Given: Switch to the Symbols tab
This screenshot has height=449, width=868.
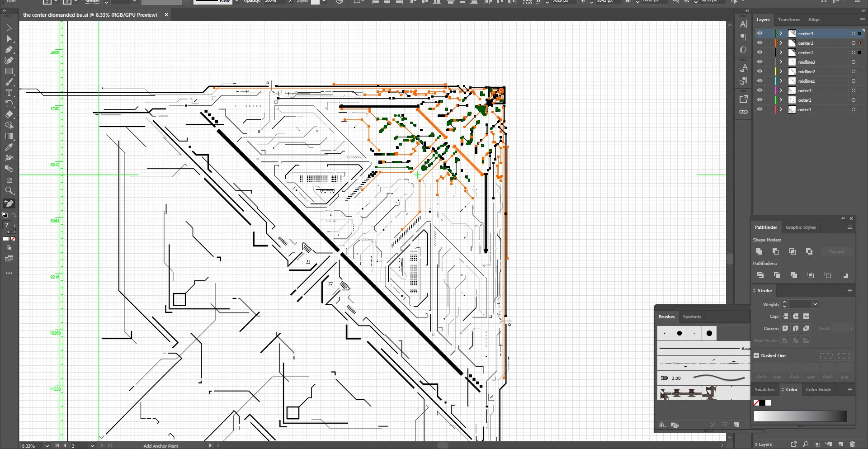Looking at the screenshot, I should pos(692,317).
